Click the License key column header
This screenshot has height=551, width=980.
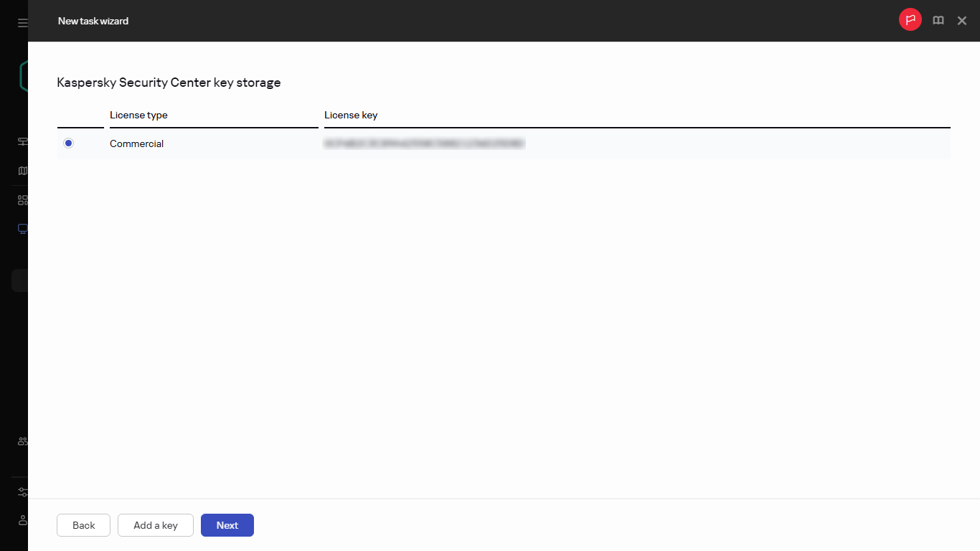[351, 115]
